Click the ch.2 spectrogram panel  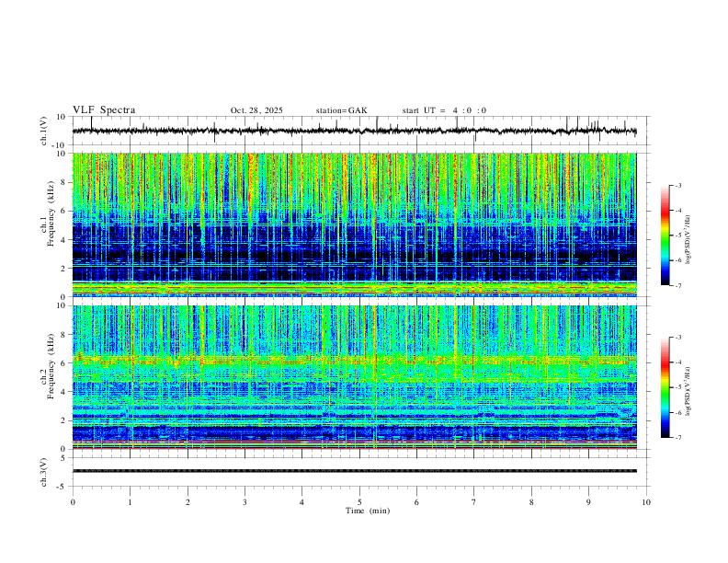pyautogui.click(x=354, y=377)
